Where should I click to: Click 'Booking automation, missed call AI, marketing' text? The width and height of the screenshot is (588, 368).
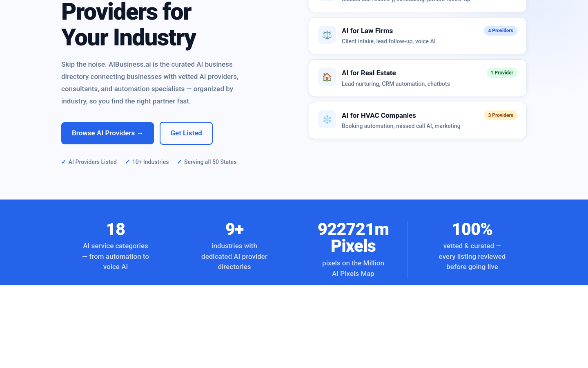pyautogui.click(x=401, y=126)
